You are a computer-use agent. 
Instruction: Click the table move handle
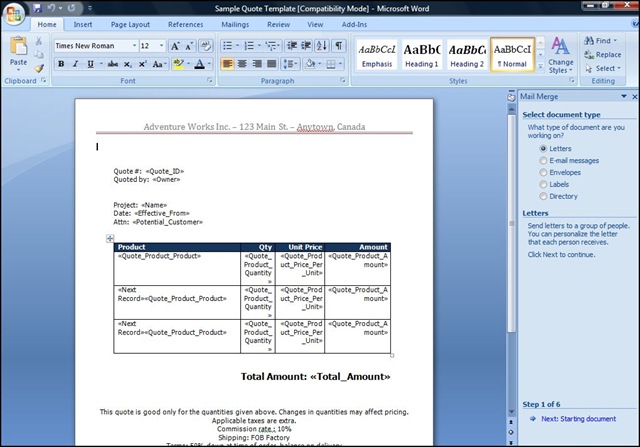(x=109, y=238)
